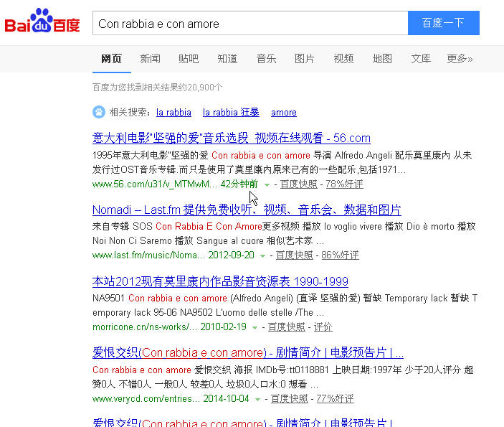Open 百度快照 for the last.fm result
This screenshot has width=504, height=427.
point(295,255)
